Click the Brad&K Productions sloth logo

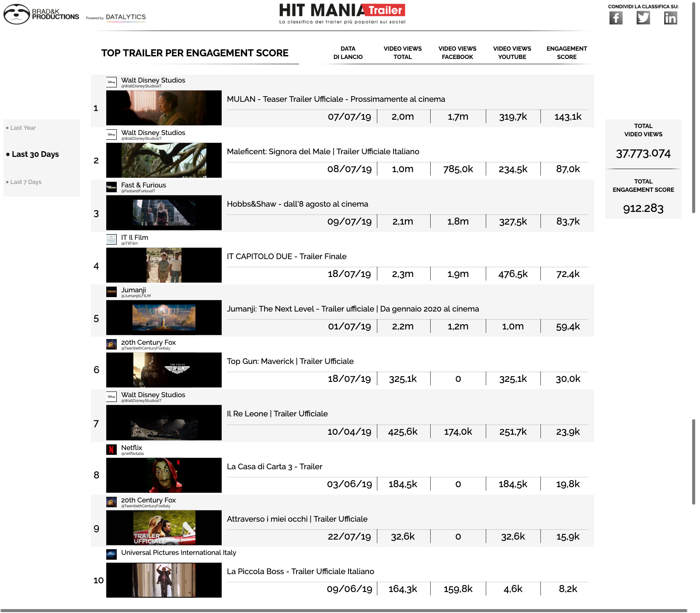(17, 14)
